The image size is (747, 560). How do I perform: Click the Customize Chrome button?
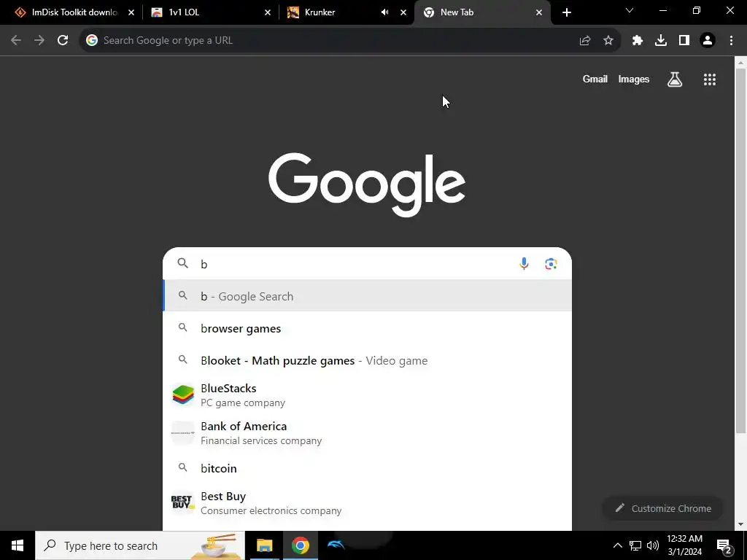(x=663, y=508)
